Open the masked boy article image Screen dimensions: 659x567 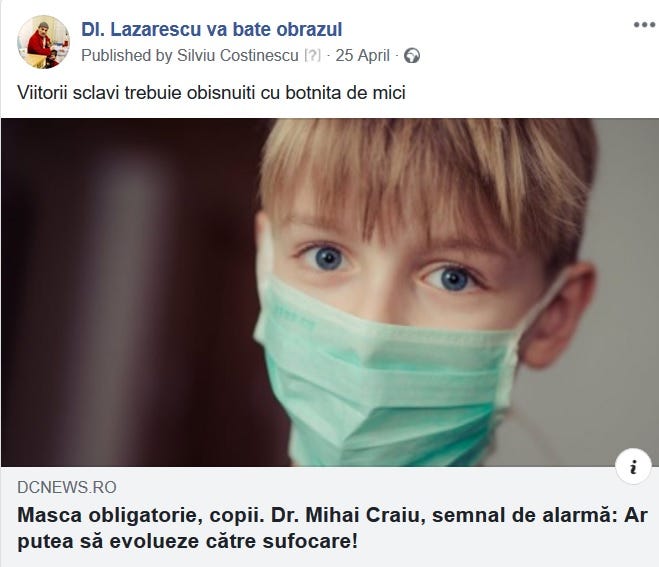click(x=330, y=293)
